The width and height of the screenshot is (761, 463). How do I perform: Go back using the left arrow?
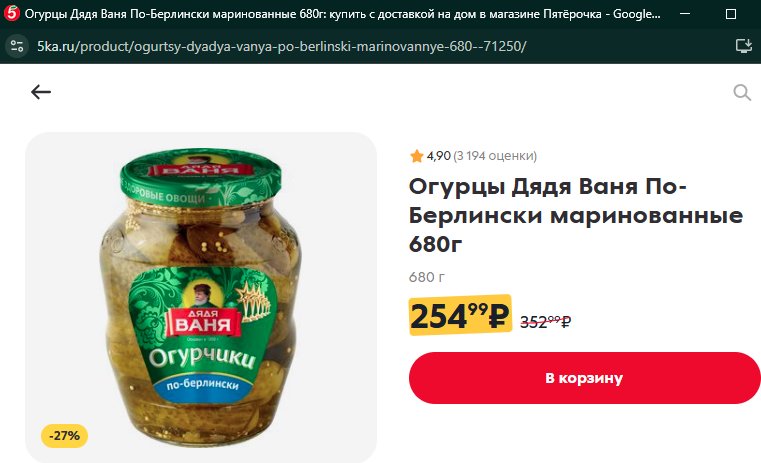point(41,91)
